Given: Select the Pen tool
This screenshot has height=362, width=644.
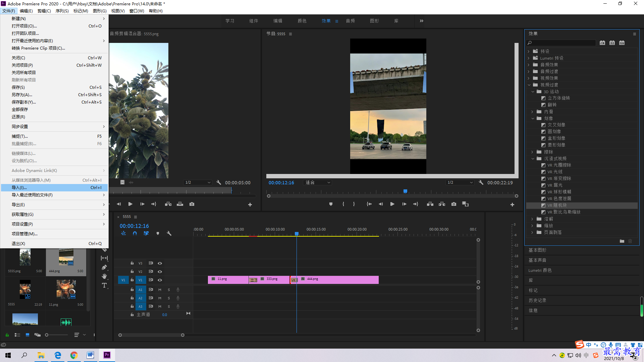Looking at the screenshot, I should pyautogui.click(x=104, y=267).
